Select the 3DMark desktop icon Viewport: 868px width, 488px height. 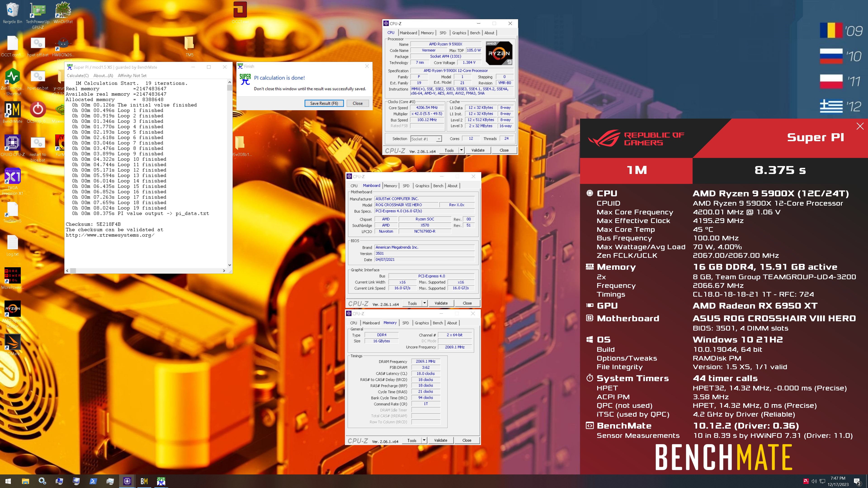click(x=12, y=345)
